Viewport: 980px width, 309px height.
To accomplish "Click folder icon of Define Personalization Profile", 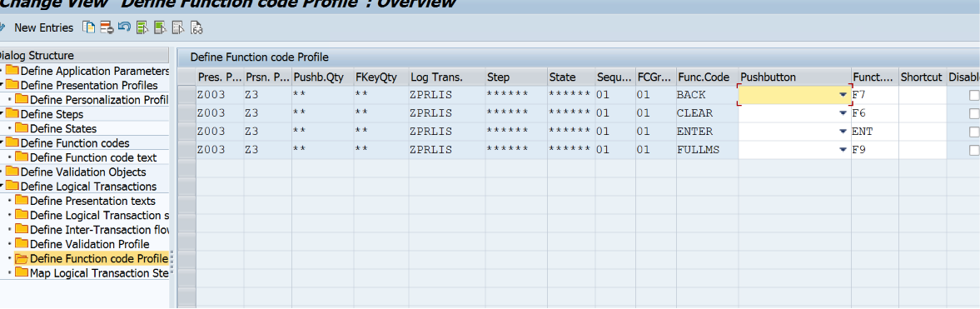I will click(22, 99).
